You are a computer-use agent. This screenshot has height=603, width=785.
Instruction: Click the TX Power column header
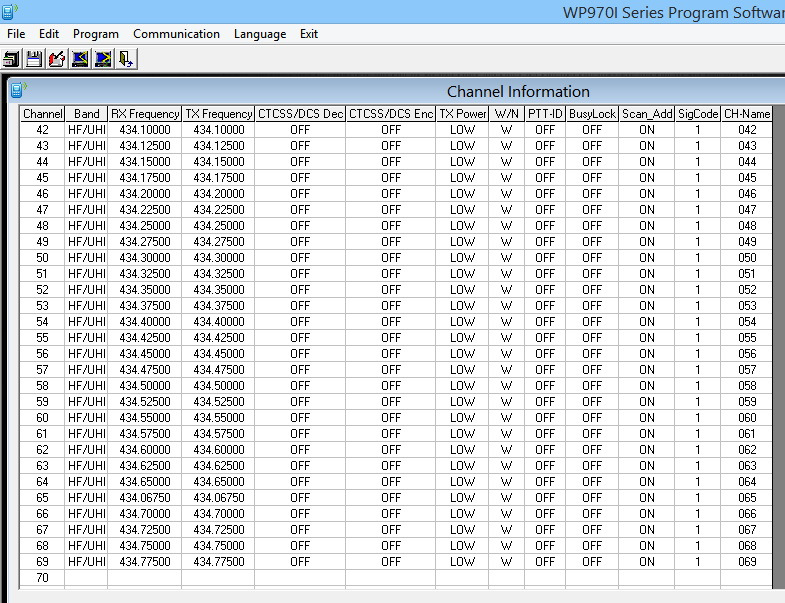(462, 114)
